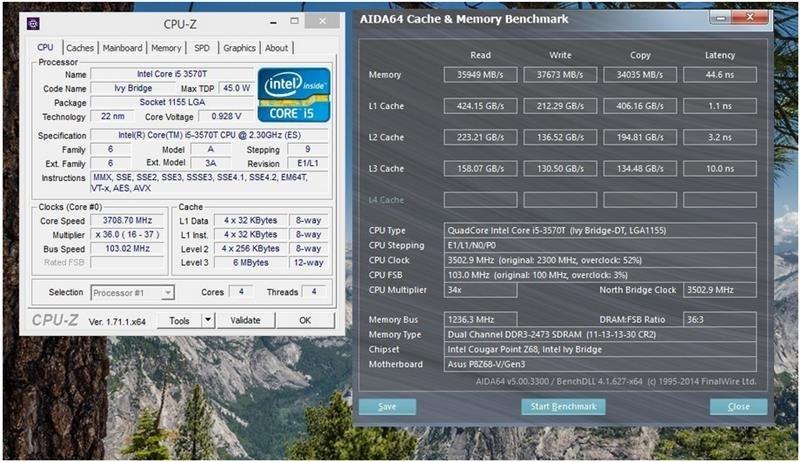
Task: Click Save in AIDA64 benchmark window
Action: [387, 406]
